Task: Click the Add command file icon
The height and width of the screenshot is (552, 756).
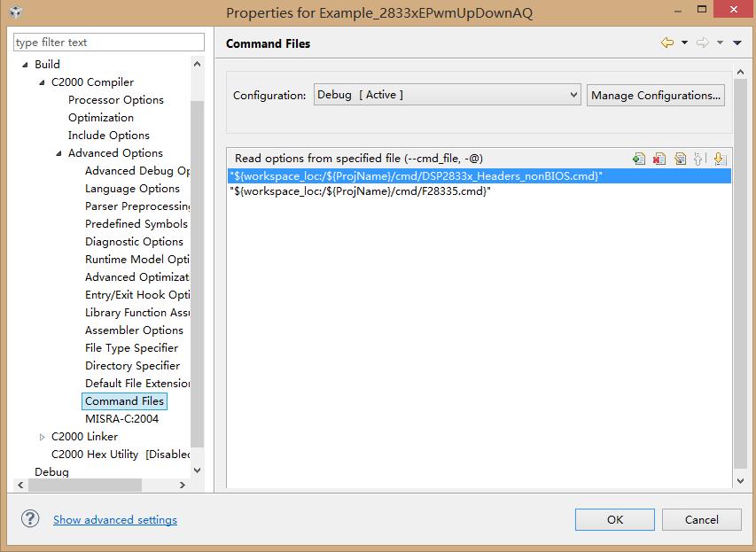Action: click(x=639, y=159)
